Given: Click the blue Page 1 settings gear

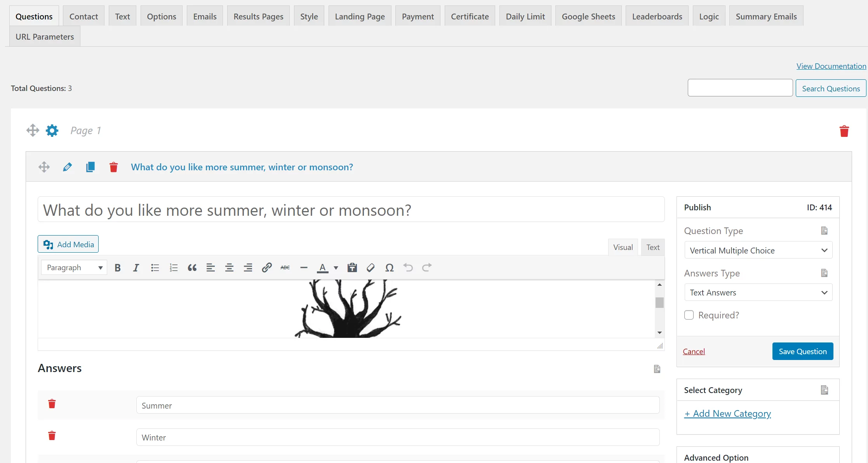Looking at the screenshot, I should [x=52, y=131].
